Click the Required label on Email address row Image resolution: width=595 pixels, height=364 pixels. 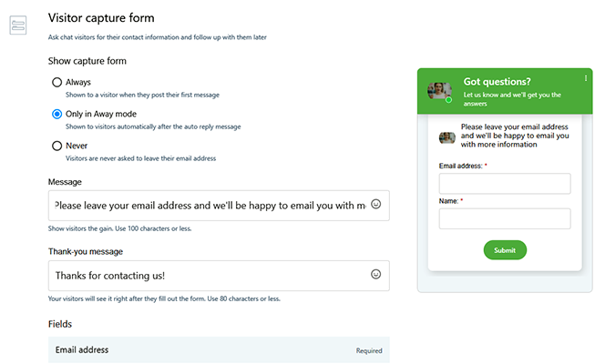pyautogui.click(x=369, y=350)
